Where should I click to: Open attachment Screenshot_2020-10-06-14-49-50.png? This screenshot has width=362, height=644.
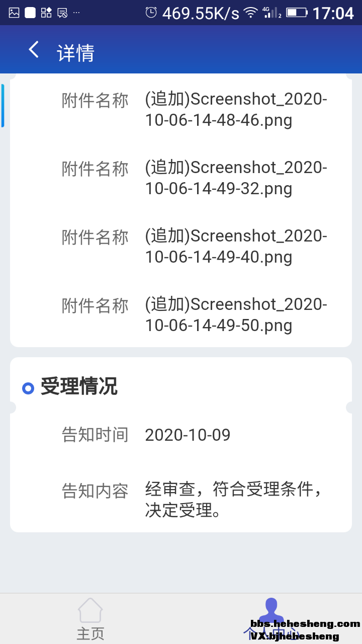236,315
